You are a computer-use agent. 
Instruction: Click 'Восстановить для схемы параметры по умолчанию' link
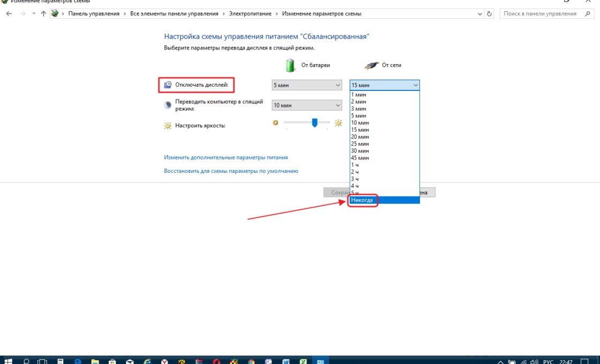(x=231, y=171)
